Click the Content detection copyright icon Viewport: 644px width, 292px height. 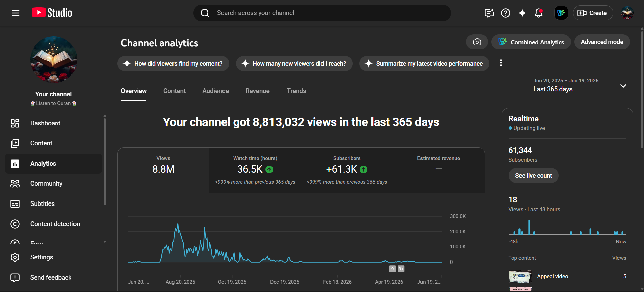[x=15, y=224]
